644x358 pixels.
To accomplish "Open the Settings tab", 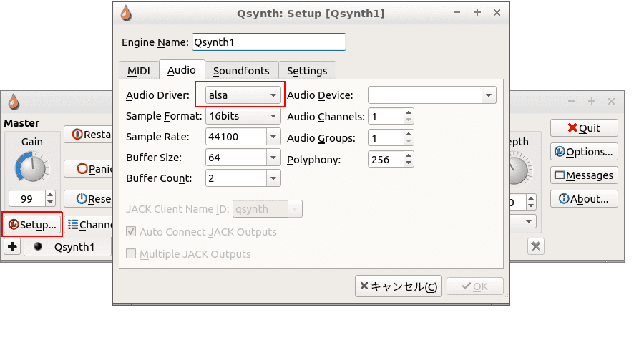I will point(307,70).
